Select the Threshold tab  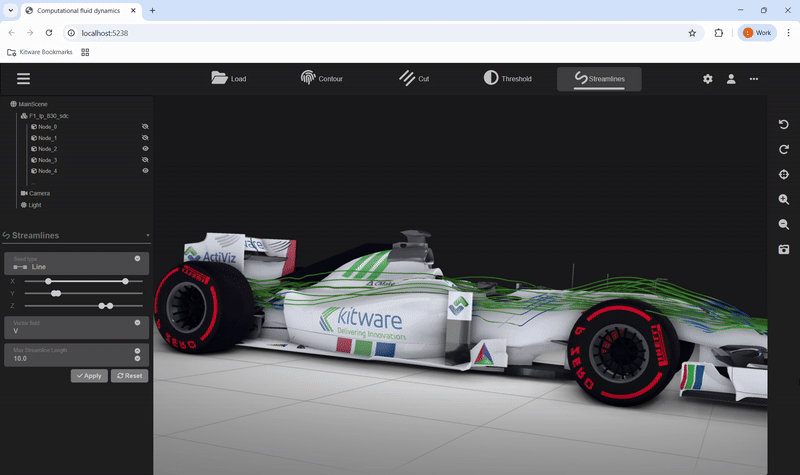click(507, 79)
